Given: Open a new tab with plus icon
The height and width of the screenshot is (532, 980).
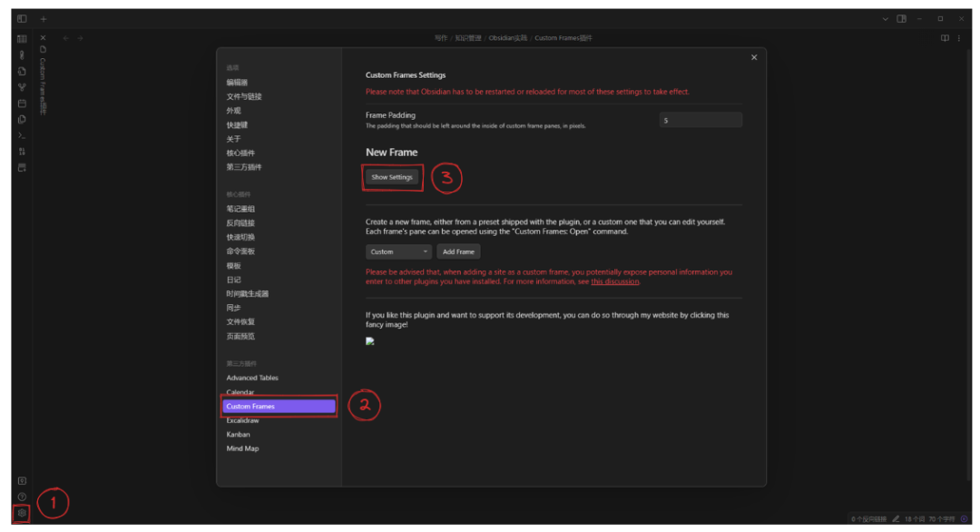Looking at the screenshot, I should click(x=44, y=19).
